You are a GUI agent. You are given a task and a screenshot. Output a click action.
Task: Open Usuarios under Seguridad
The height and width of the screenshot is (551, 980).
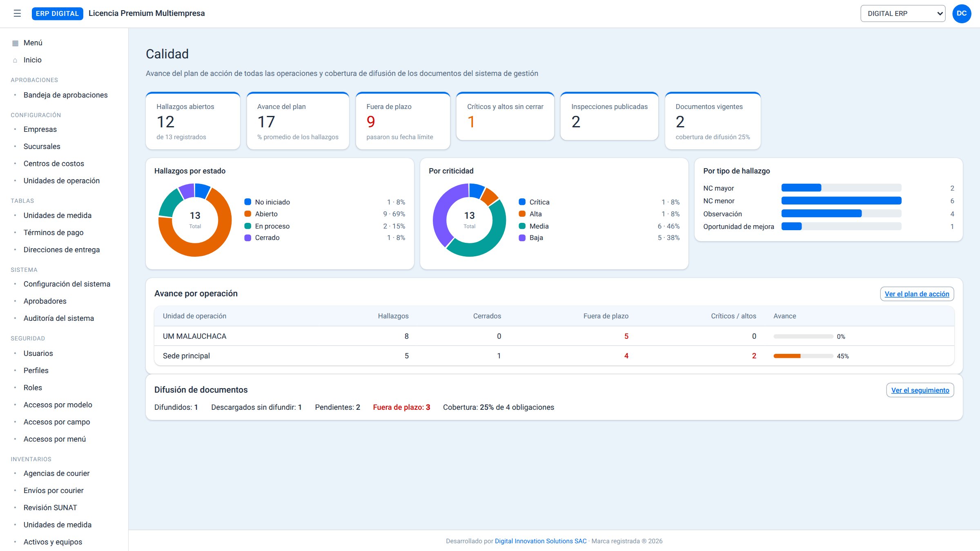38,353
